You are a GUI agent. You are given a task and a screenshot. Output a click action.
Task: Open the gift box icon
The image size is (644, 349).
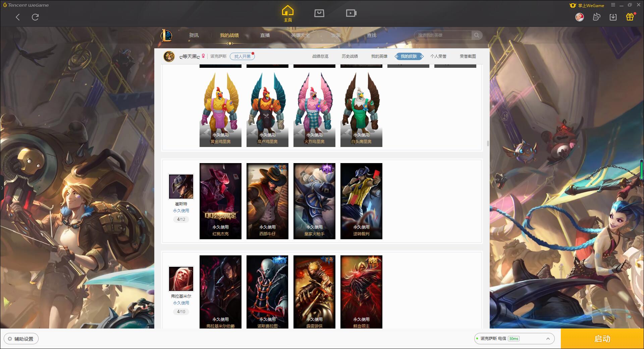tap(630, 17)
